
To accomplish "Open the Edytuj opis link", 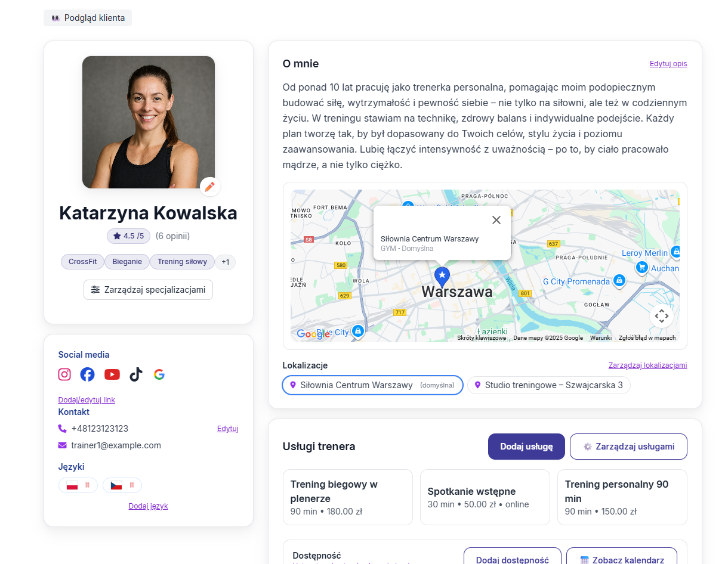I will coord(668,64).
